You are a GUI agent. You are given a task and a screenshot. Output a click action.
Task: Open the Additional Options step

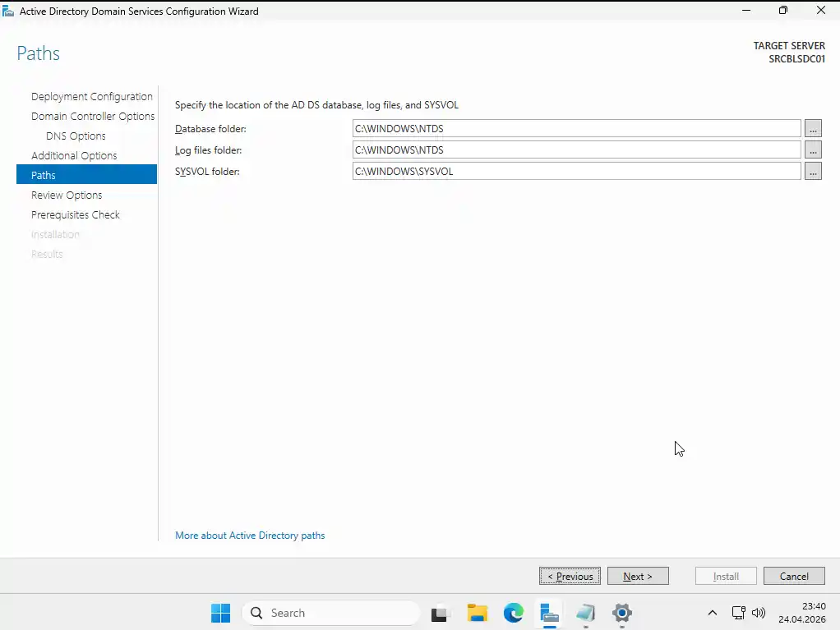tap(74, 156)
